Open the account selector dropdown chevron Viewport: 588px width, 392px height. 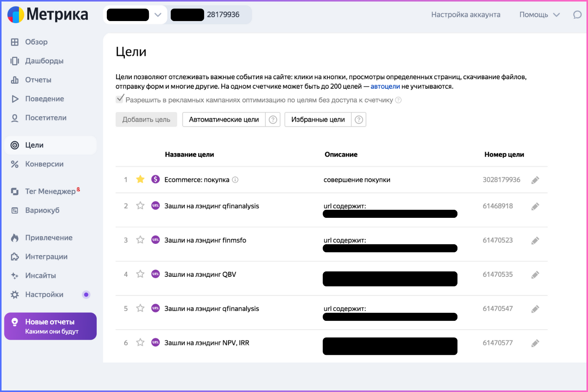(x=158, y=15)
